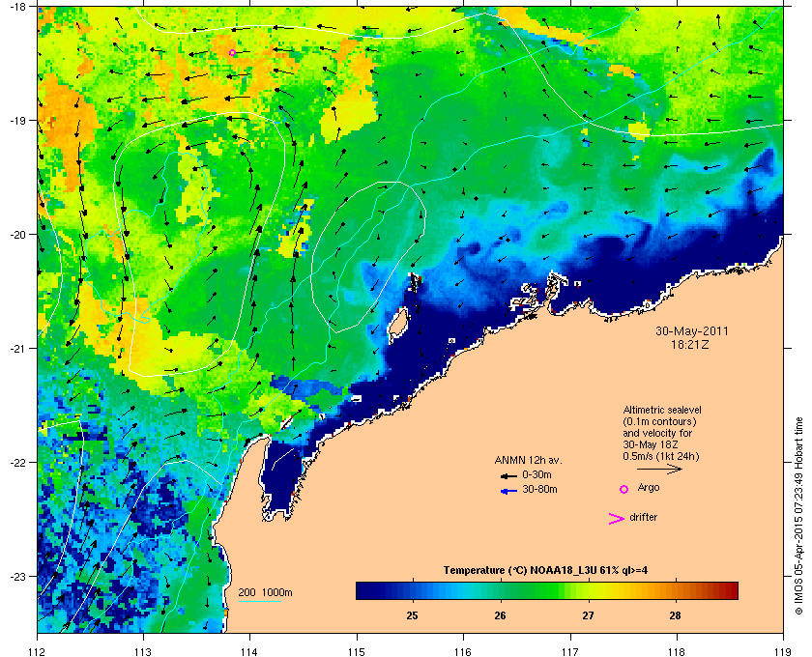Click the '0-30m' depth label

536,474
